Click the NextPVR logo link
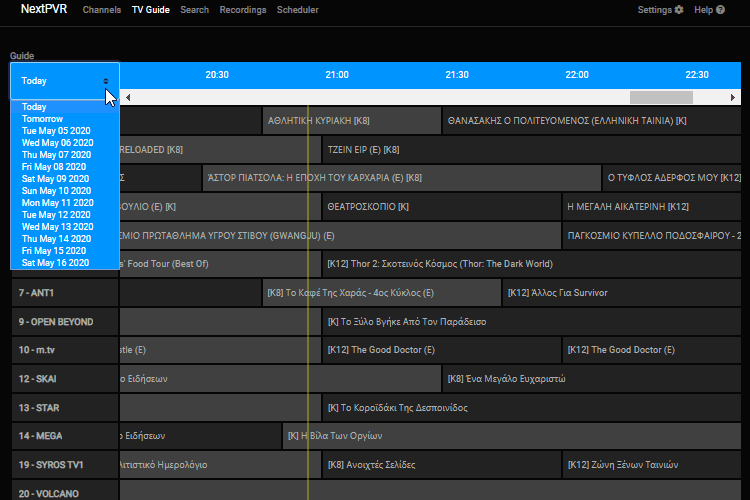This screenshot has width=750, height=500. click(x=44, y=9)
